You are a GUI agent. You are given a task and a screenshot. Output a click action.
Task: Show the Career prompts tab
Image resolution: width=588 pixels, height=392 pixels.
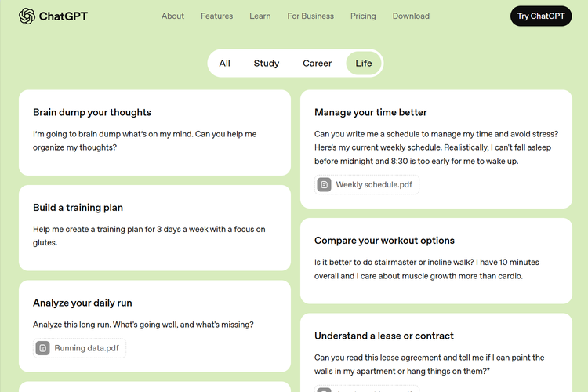click(x=318, y=64)
